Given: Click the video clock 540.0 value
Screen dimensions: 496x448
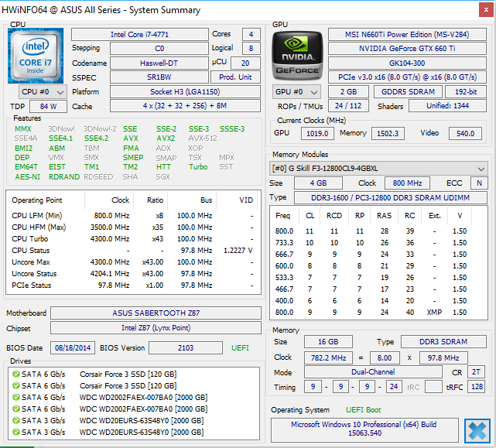Looking at the screenshot, I should [465, 134].
